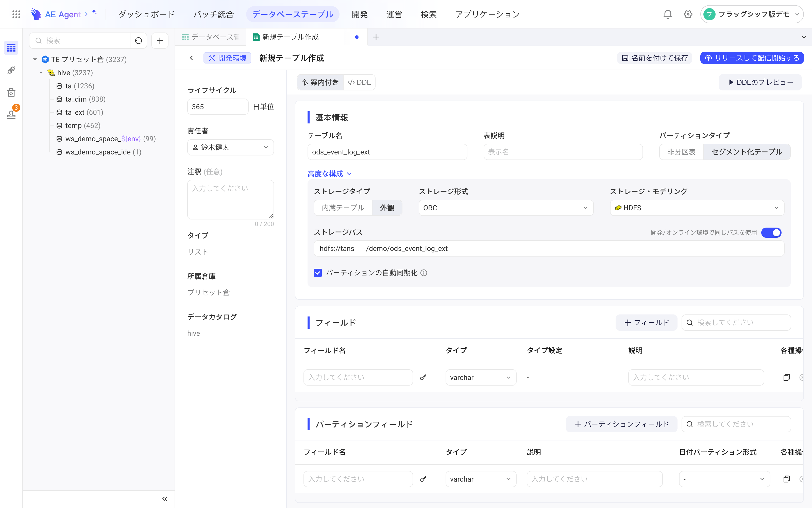Select 非分区表 partition type
The height and width of the screenshot is (508, 812).
coord(681,152)
